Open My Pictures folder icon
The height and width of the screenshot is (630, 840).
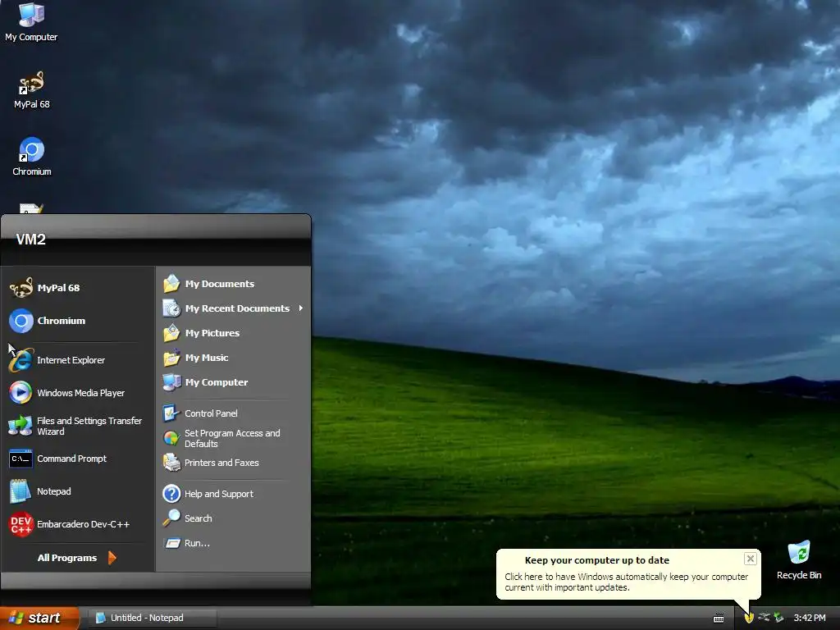pyautogui.click(x=171, y=333)
